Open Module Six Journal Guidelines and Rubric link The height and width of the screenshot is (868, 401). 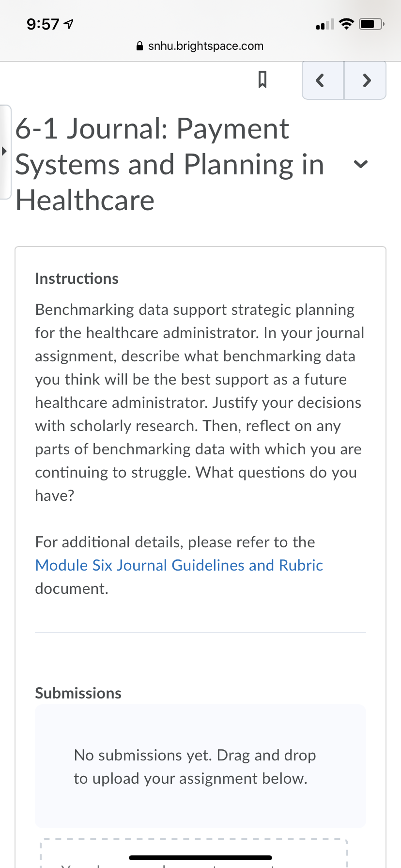179,565
